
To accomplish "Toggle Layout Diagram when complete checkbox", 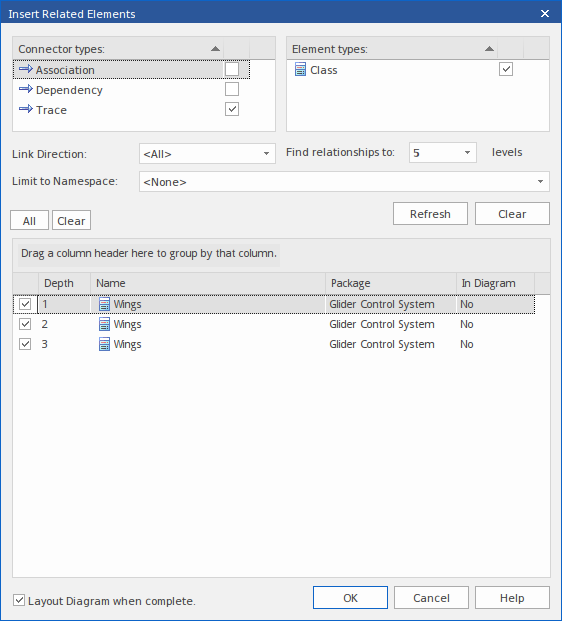I will [x=19, y=600].
